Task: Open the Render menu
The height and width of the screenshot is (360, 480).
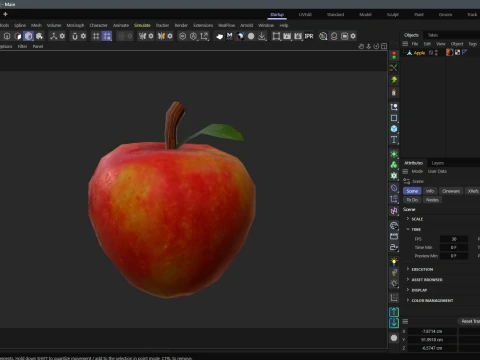Action: tap(181, 25)
